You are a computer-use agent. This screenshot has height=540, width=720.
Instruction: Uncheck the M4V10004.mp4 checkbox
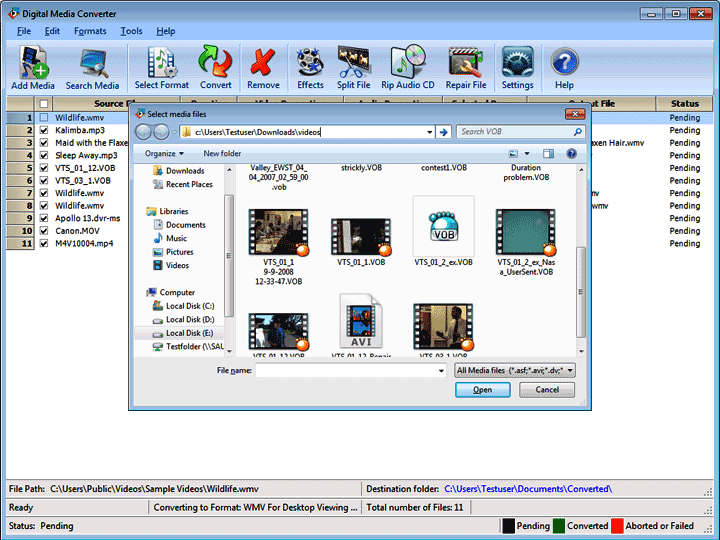pyautogui.click(x=44, y=243)
